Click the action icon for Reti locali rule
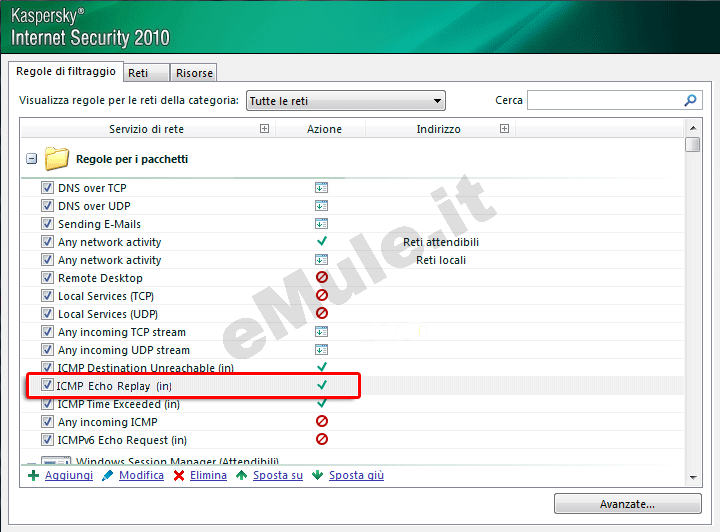 click(x=321, y=260)
